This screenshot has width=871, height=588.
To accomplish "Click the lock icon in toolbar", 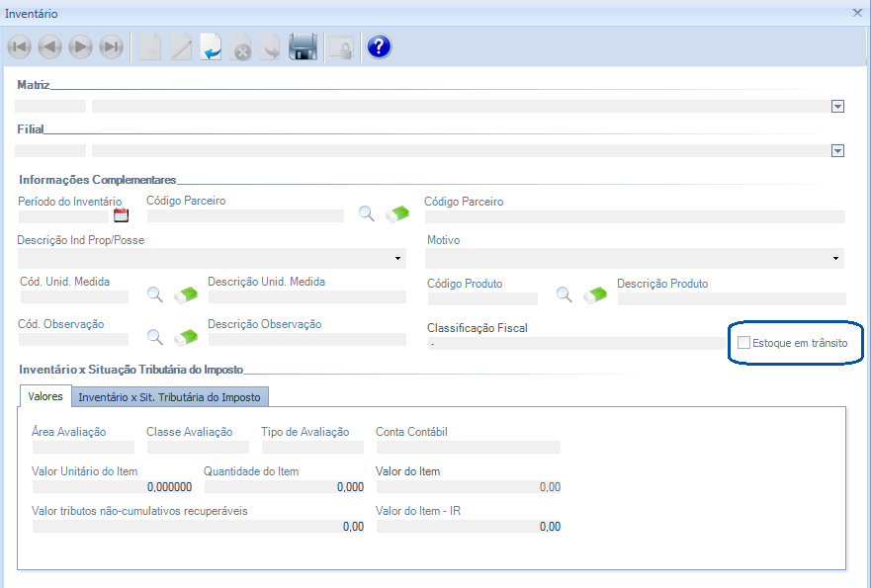I will [x=341, y=46].
